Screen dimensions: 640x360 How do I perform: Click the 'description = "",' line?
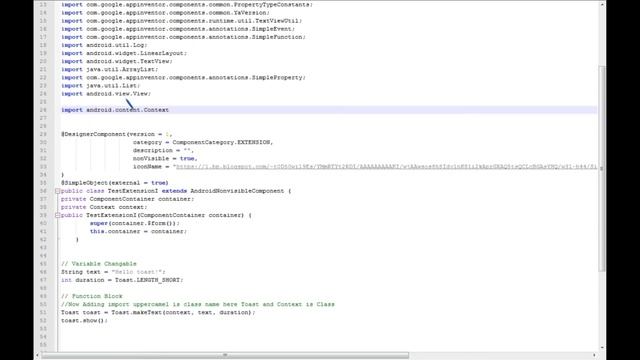[163, 151]
